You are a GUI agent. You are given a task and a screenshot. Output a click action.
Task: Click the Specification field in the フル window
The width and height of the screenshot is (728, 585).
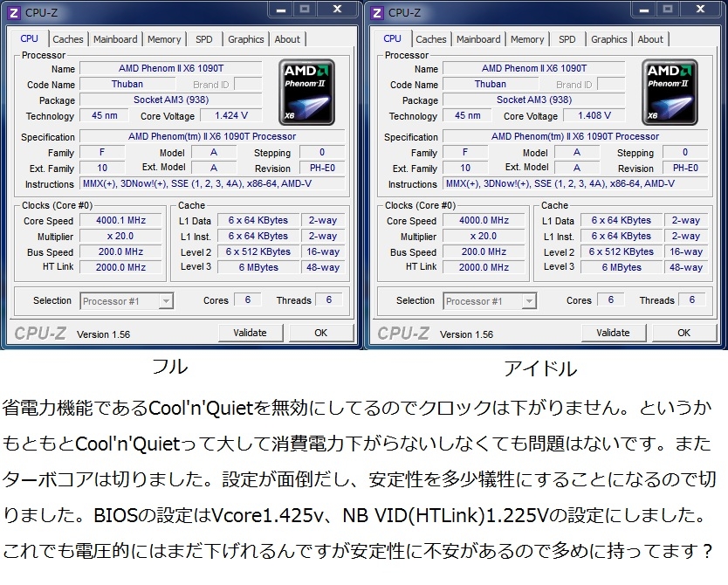pos(212,136)
